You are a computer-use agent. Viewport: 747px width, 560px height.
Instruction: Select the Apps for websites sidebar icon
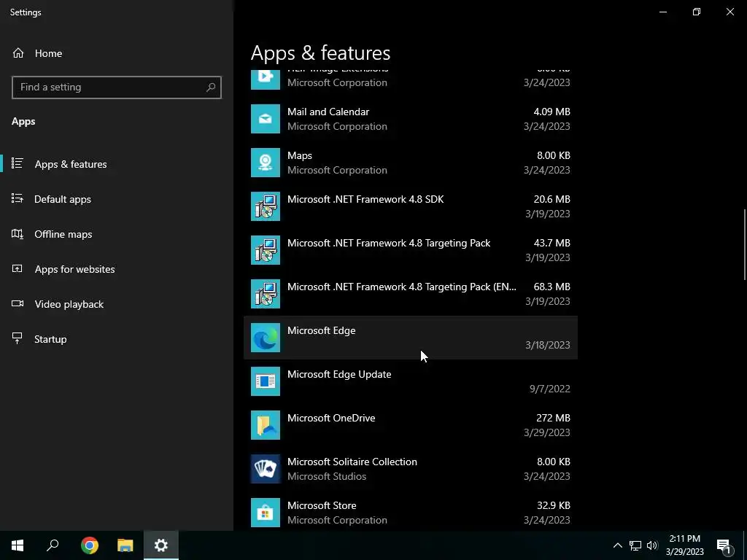(18, 268)
